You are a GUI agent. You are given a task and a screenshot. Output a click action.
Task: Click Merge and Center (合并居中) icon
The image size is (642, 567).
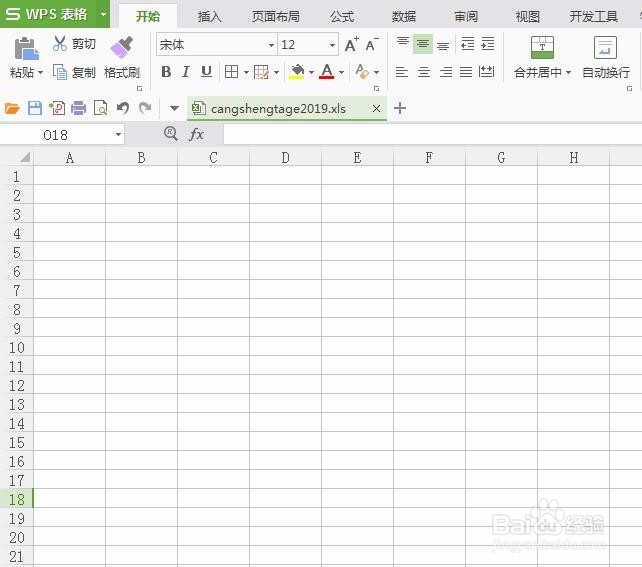(542, 47)
